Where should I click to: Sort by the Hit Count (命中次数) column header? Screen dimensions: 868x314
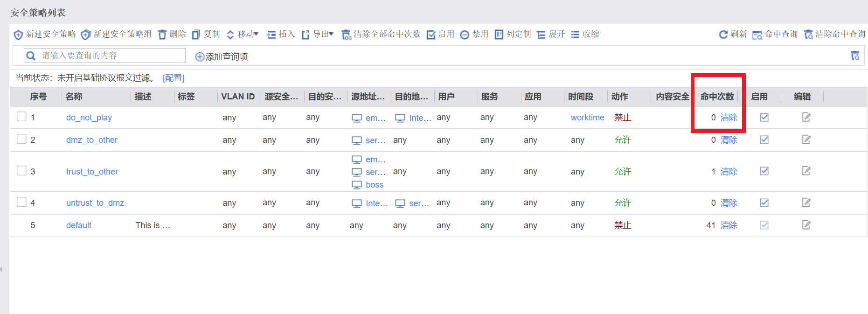[x=717, y=97]
